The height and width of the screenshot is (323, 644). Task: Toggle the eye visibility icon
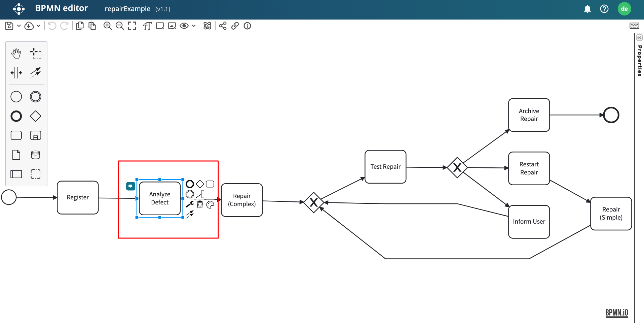[184, 26]
